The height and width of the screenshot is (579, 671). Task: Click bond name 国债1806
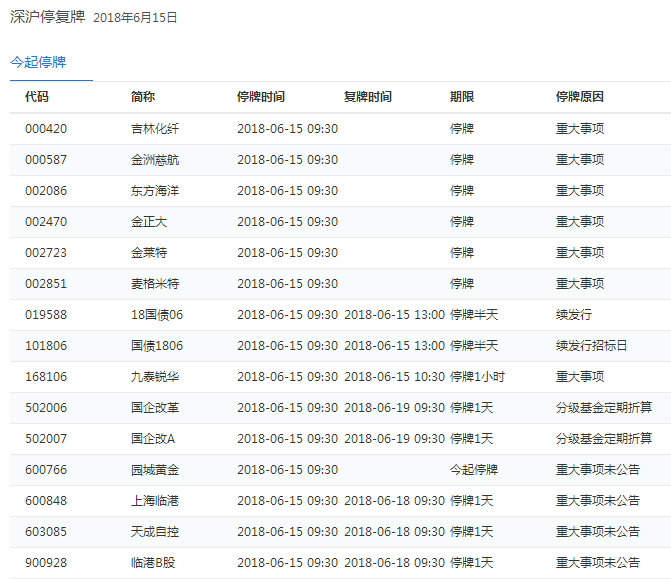pos(157,346)
